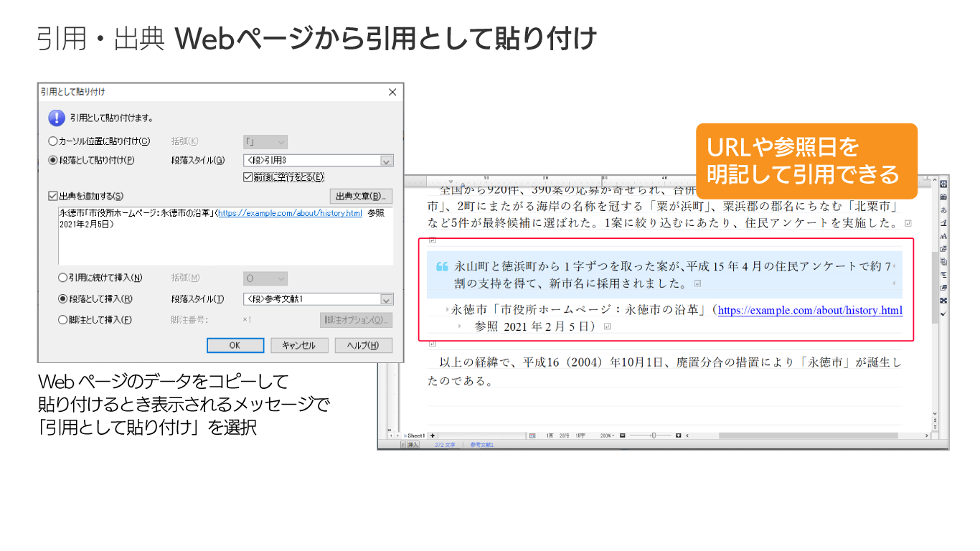Open 出典文章 settings button

pyautogui.click(x=361, y=197)
